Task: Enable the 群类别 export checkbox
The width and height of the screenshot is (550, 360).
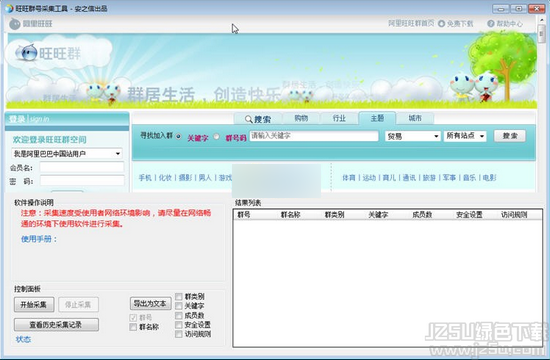Action: (179, 296)
